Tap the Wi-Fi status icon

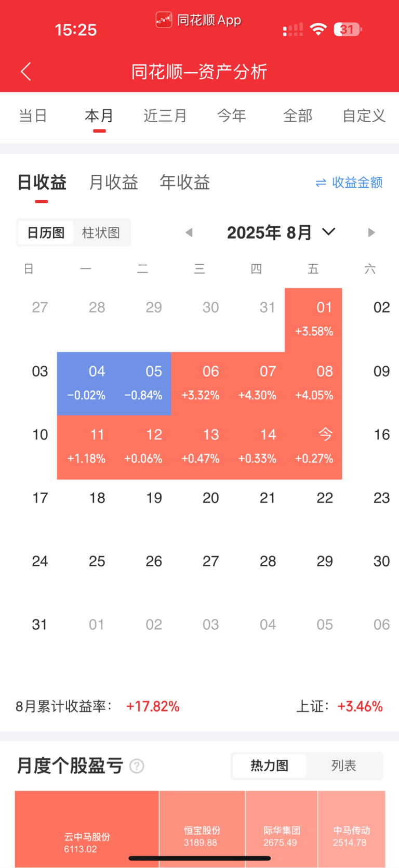coord(318,30)
